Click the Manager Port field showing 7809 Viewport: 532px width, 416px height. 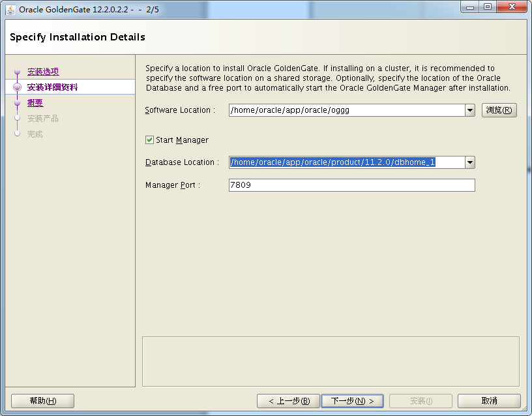point(352,185)
